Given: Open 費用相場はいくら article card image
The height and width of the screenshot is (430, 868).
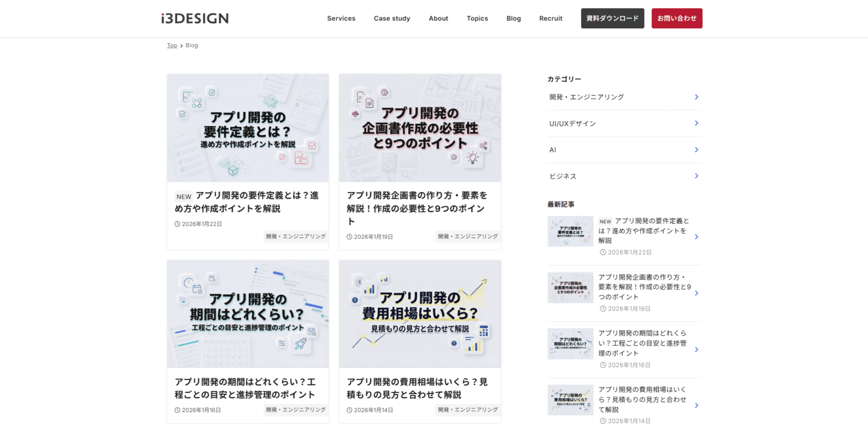Looking at the screenshot, I should click(x=420, y=314).
